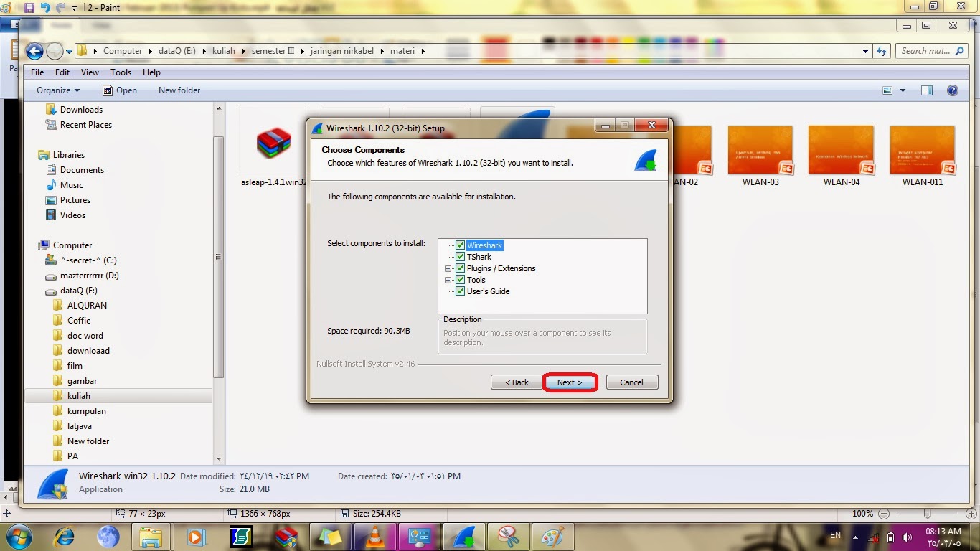This screenshot has height=551, width=980.
Task: Click the battery tray icon
Action: [890, 537]
